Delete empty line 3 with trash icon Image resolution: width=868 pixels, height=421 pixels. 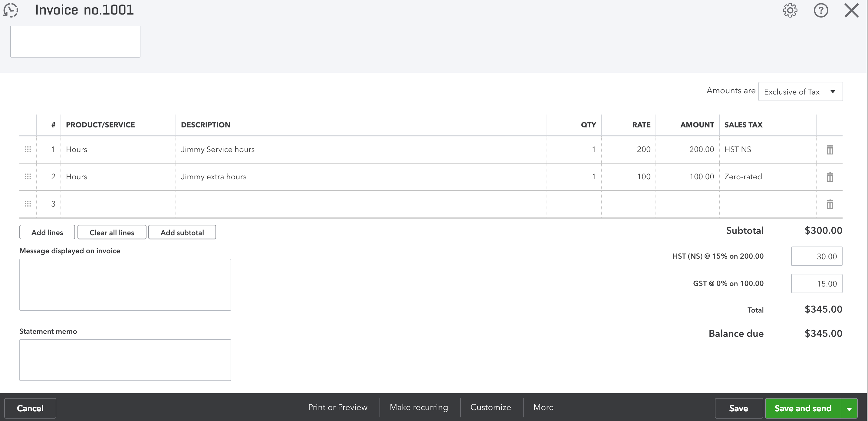point(830,204)
